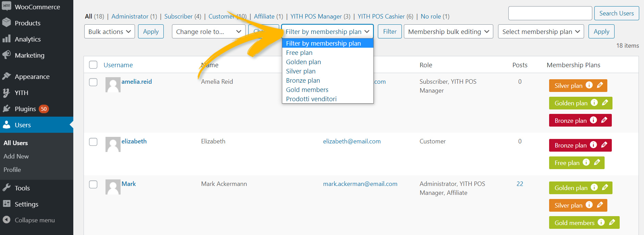Click the Search Users button
This screenshot has height=235, width=644.
tap(617, 13)
